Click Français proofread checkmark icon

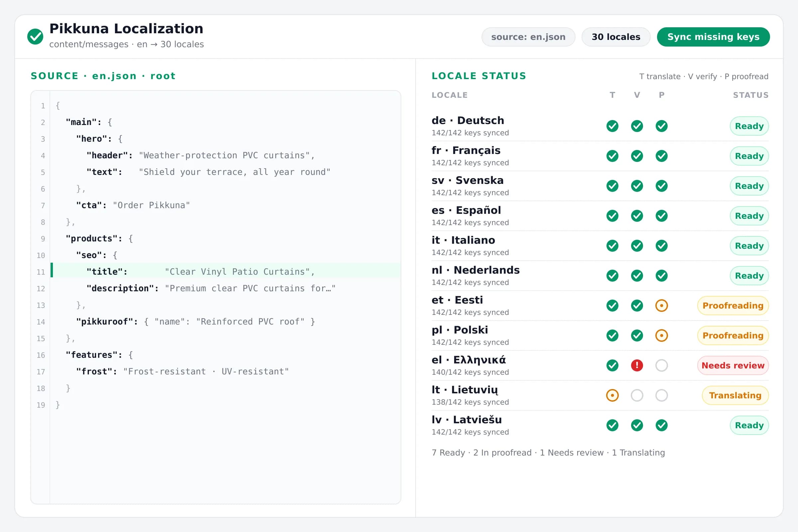pos(662,156)
